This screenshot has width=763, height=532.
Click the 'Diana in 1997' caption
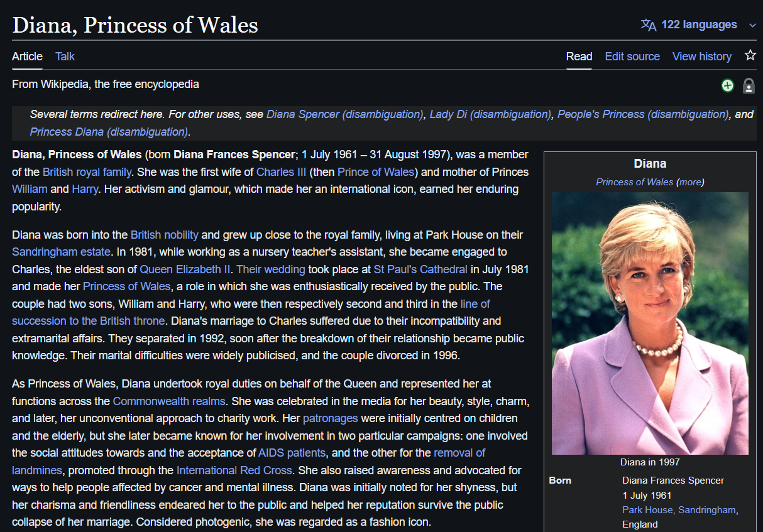pos(650,462)
